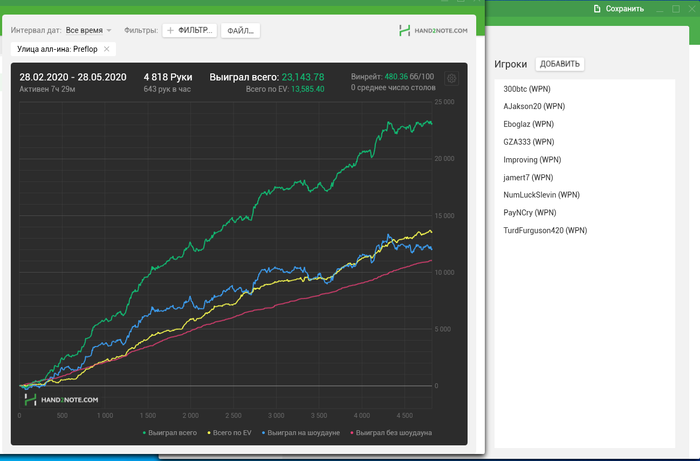Click the ДОБАВИТЬ players button
The image size is (700, 461).
560,64
